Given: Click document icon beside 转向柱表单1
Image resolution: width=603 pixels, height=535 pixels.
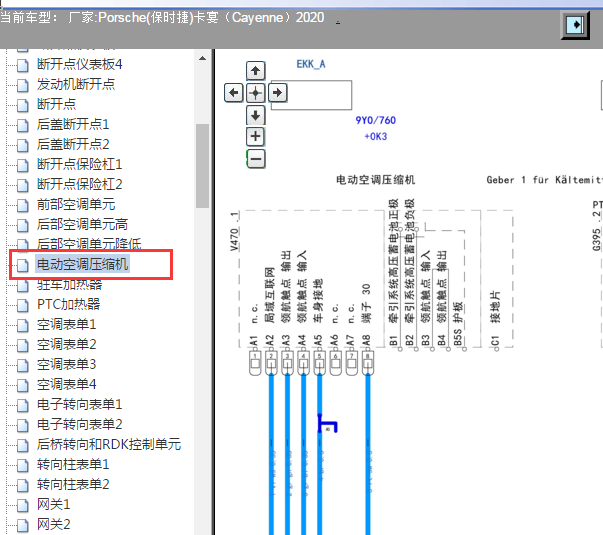Looking at the screenshot, I should pos(23,465).
